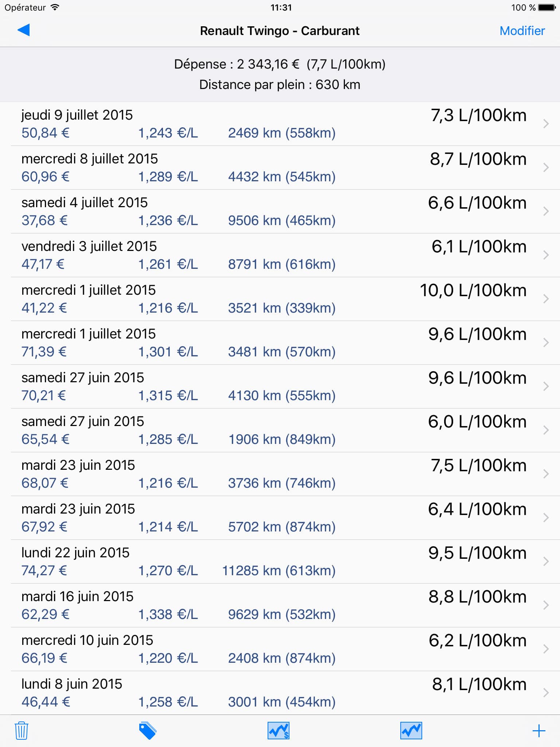This screenshot has height=747, width=560.
Task: Select the mardi 16 juin 2015 row
Action: point(280,605)
